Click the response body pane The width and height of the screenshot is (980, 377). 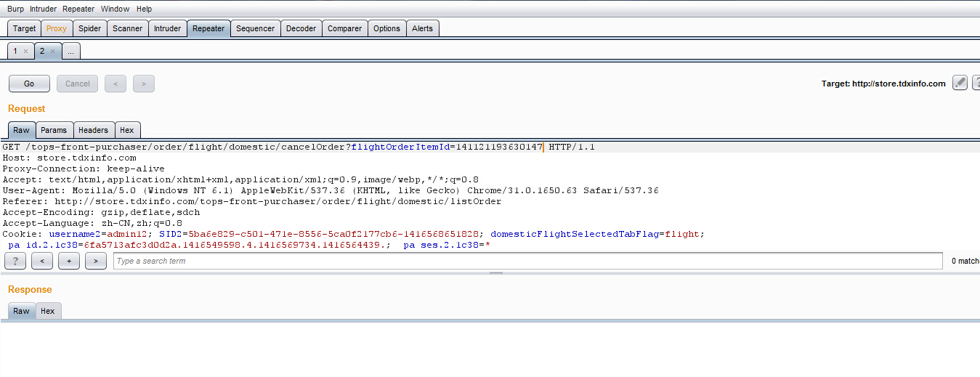coord(490,349)
